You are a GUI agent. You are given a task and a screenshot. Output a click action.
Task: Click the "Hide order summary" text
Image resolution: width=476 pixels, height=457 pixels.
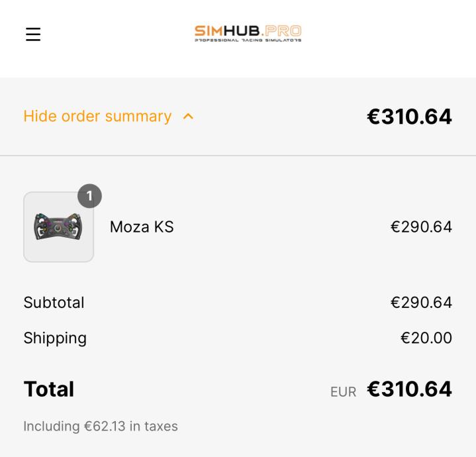tap(97, 117)
